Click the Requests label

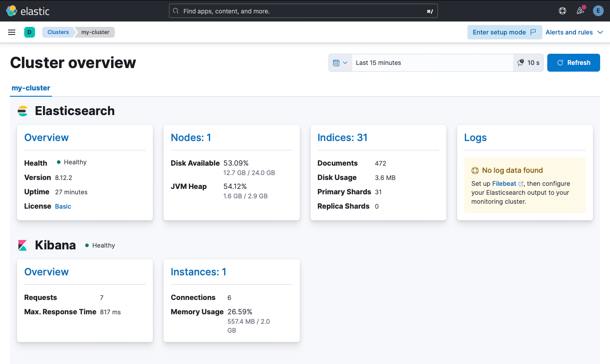(x=41, y=297)
